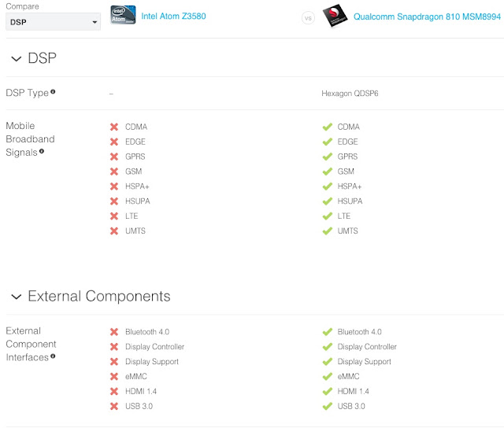Click the red X beside Intel Display Support
Image resolution: width=504 pixels, height=428 pixels.
tap(114, 362)
